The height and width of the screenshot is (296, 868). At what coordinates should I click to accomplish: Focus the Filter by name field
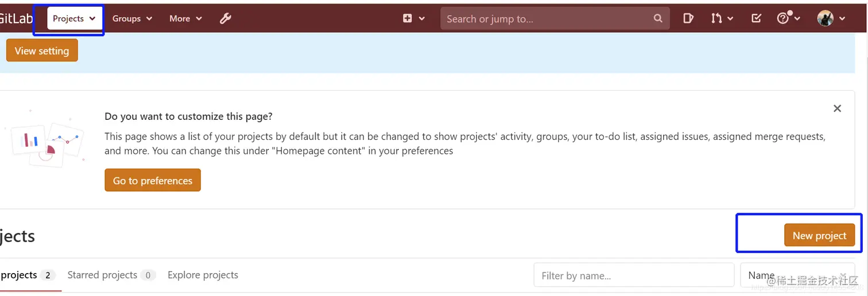click(x=634, y=275)
